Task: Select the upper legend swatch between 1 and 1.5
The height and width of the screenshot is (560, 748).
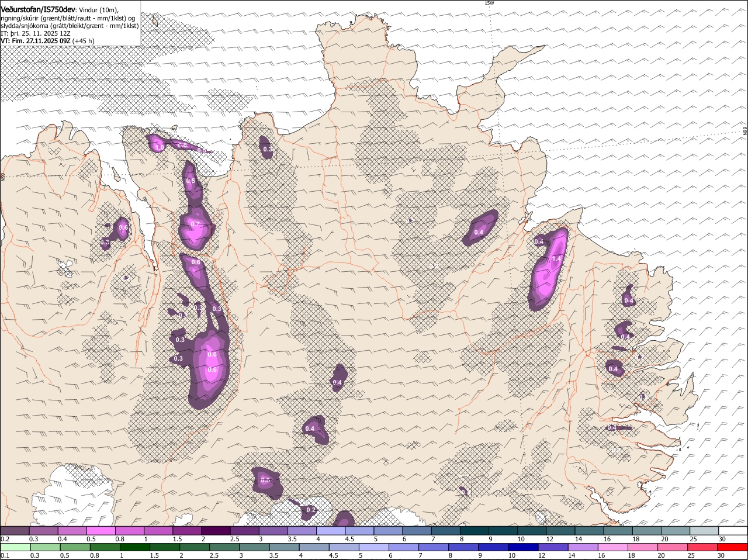Action: [x=158, y=531]
